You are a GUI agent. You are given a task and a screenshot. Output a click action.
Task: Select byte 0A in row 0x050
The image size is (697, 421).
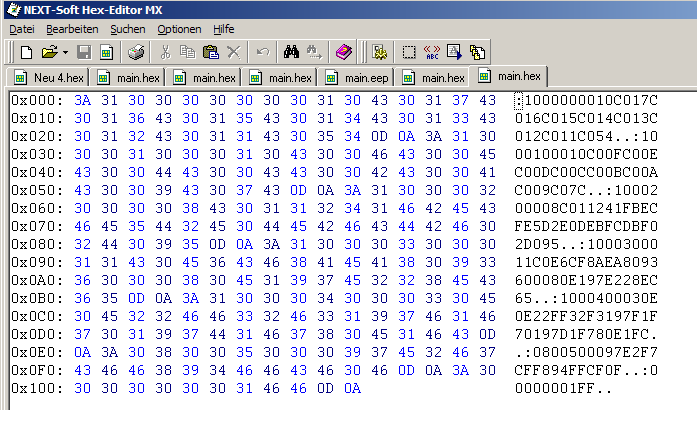click(325, 190)
